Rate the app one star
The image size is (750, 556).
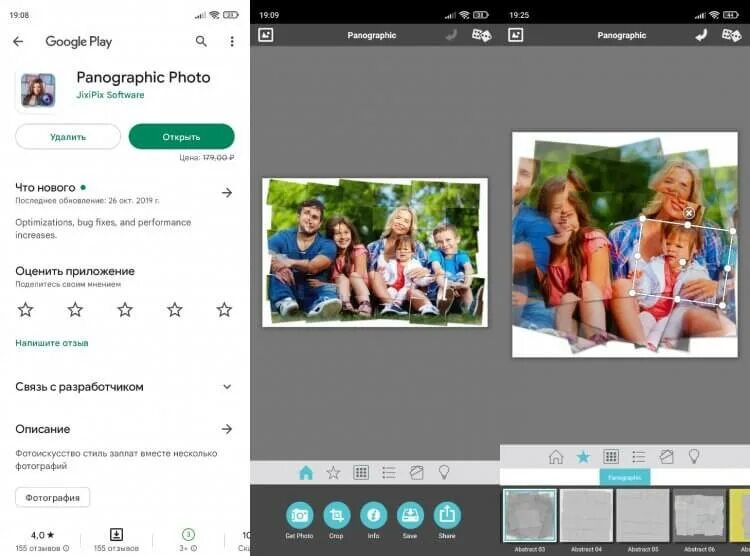point(25,310)
